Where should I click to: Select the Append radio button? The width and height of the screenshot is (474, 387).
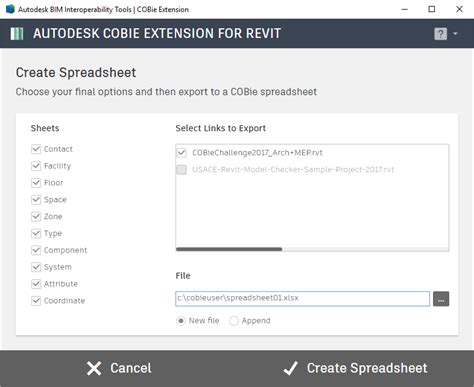coord(234,321)
